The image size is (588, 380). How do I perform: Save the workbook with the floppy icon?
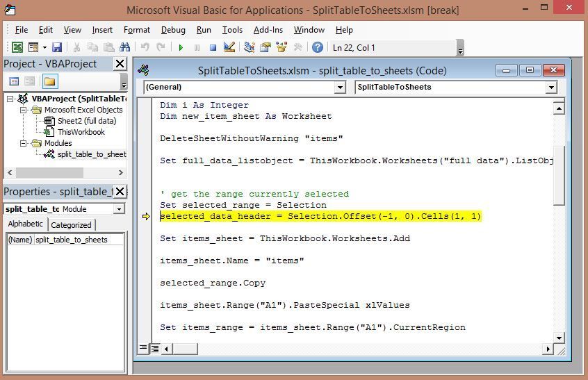[57, 48]
